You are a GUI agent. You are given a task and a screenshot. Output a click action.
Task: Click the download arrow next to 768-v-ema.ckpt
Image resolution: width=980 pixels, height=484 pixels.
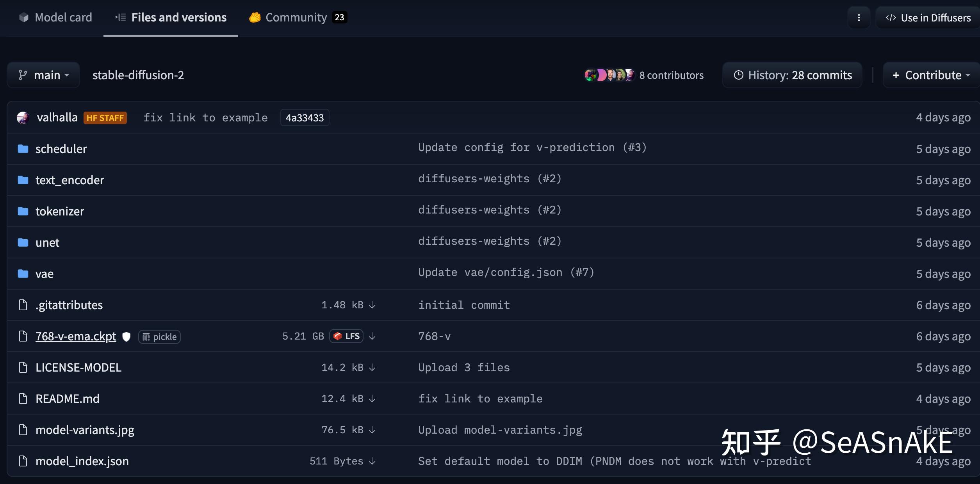click(x=372, y=336)
